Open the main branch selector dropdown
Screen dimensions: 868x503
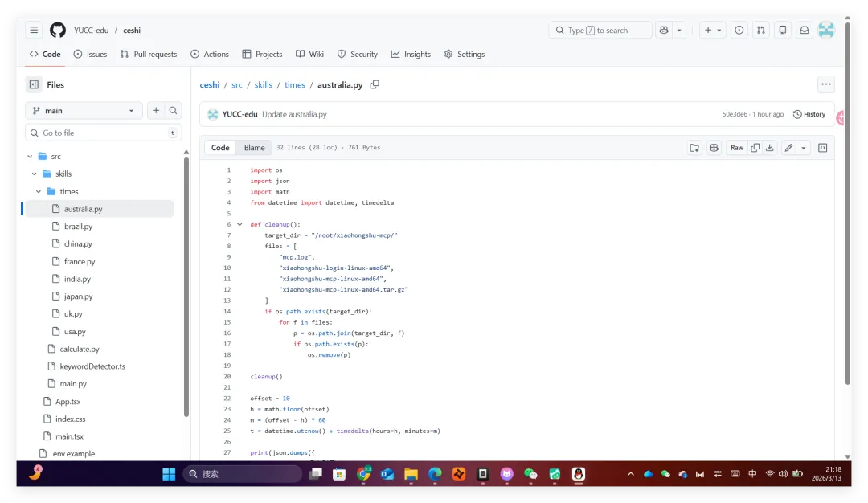pyautogui.click(x=84, y=111)
